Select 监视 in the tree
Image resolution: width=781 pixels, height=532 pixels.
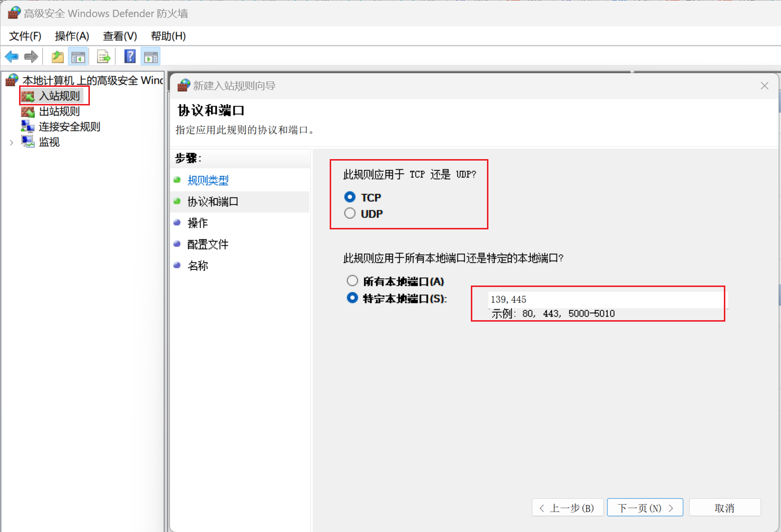tap(49, 142)
